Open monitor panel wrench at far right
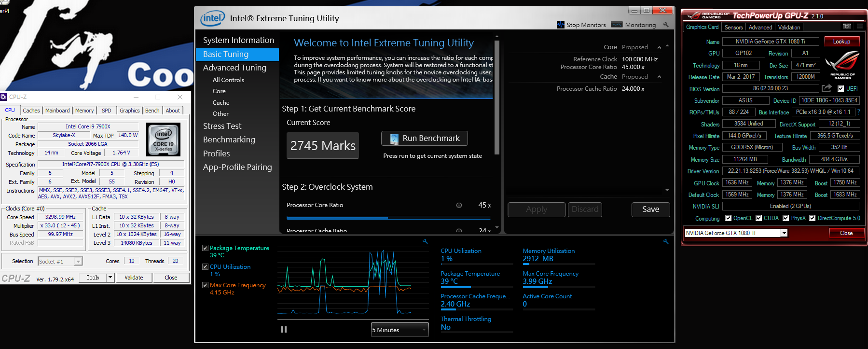Viewport: 868px width, 349px height. 666,241
